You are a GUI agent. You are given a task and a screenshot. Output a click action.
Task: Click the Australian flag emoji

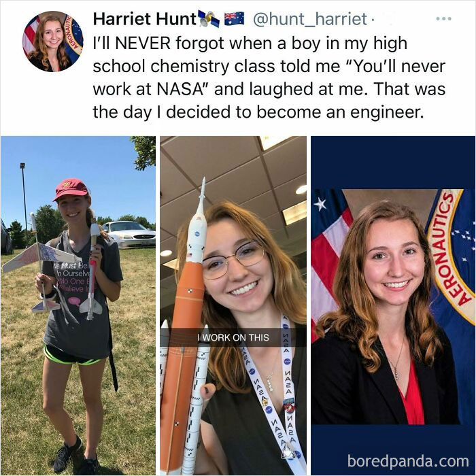click(x=234, y=18)
